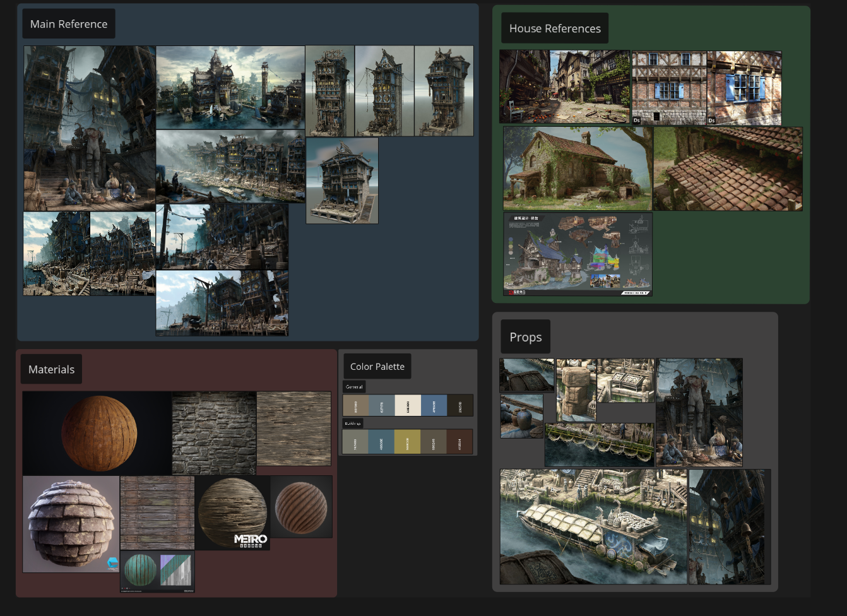Viewport: 847px width, 616px height.
Task: Select the hanging lanterns tower image in Props
Action: [730, 526]
